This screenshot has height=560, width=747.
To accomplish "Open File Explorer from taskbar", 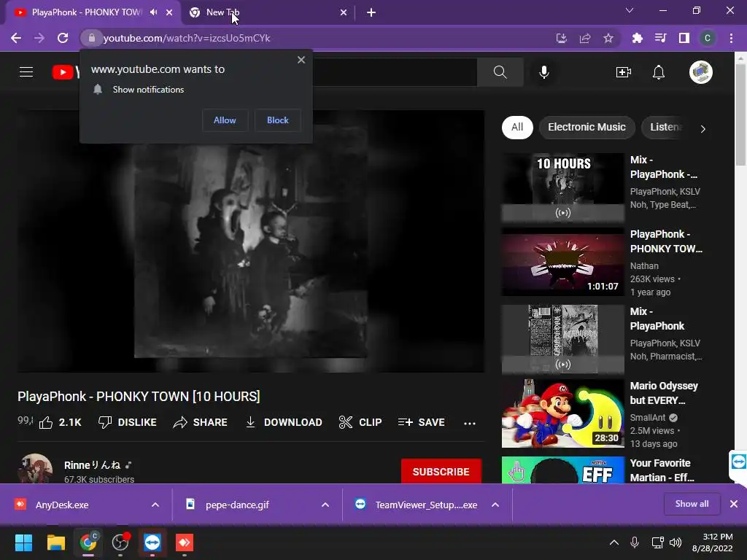I will point(55,542).
